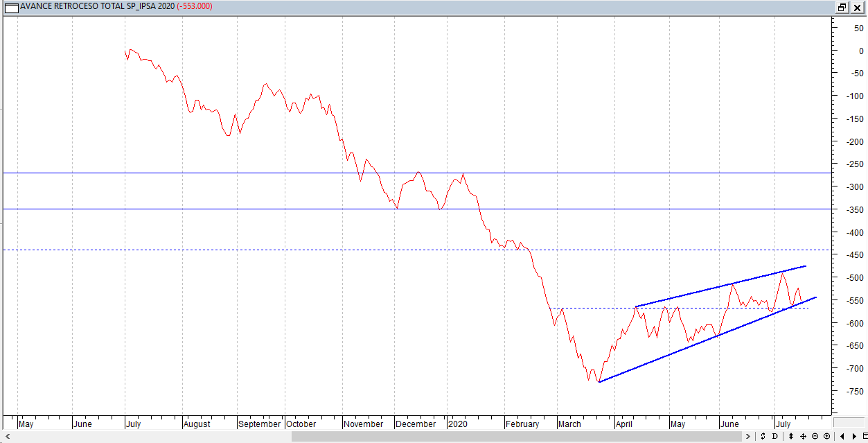Click the D periodicity icon
The height and width of the screenshot is (443, 868).
pyautogui.click(x=774, y=436)
